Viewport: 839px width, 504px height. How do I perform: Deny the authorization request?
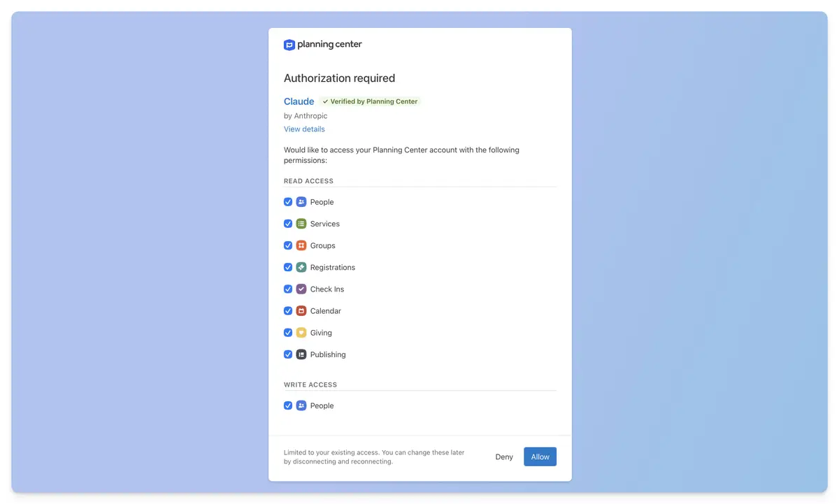coord(504,457)
